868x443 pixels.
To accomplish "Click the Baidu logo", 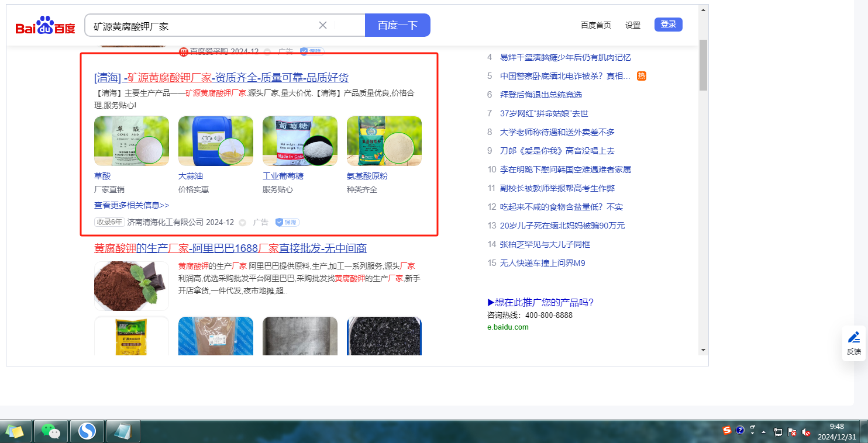I will (45, 26).
